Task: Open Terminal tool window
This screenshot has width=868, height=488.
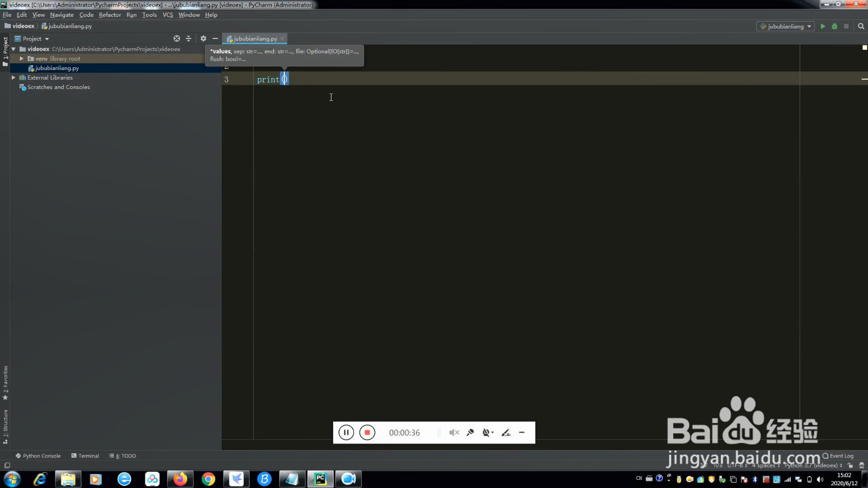Action: (x=85, y=456)
